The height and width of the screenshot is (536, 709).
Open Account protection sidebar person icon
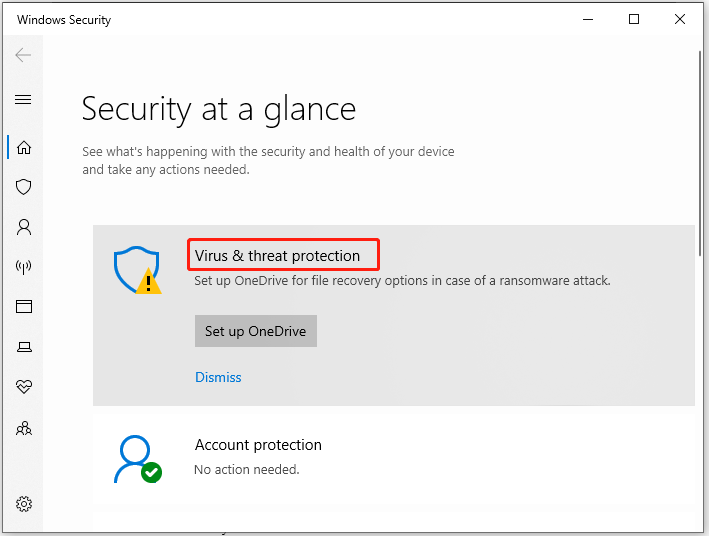coord(24,227)
